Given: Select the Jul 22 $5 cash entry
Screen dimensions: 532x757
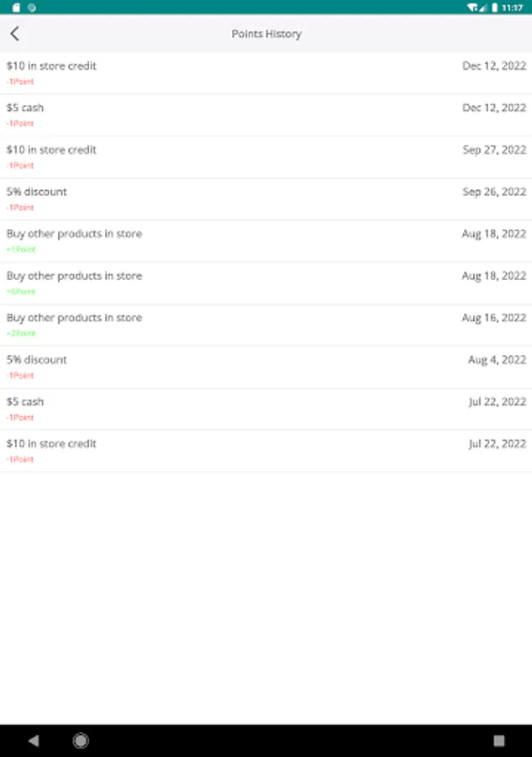Looking at the screenshot, I should point(266,410).
